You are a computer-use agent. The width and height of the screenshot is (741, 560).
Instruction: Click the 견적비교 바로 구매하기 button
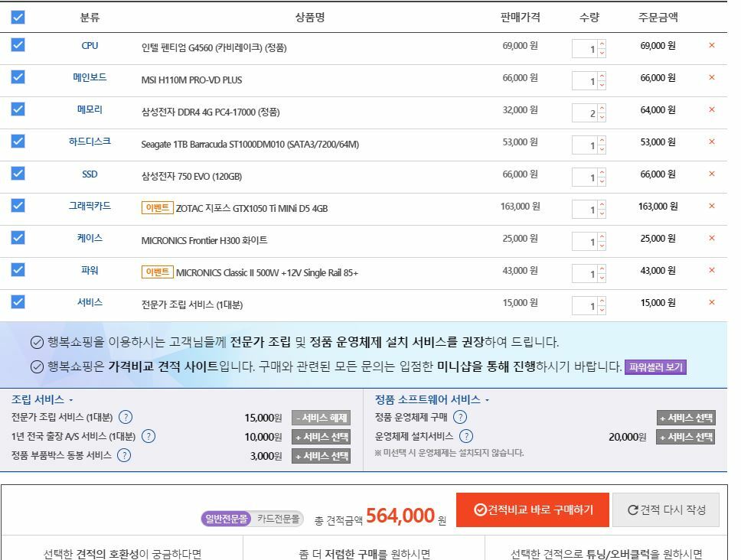(x=533, y=510)
